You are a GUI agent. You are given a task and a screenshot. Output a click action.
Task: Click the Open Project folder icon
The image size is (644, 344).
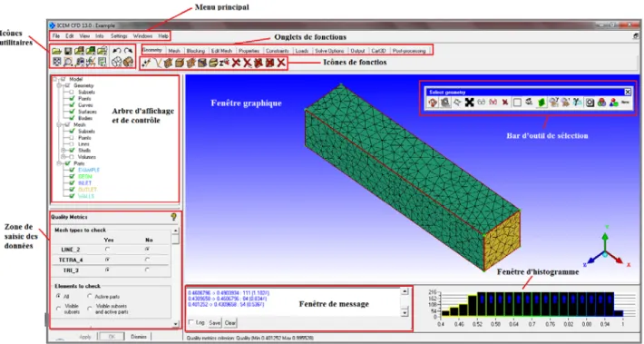pyautogui.click(x=56, y=52)
